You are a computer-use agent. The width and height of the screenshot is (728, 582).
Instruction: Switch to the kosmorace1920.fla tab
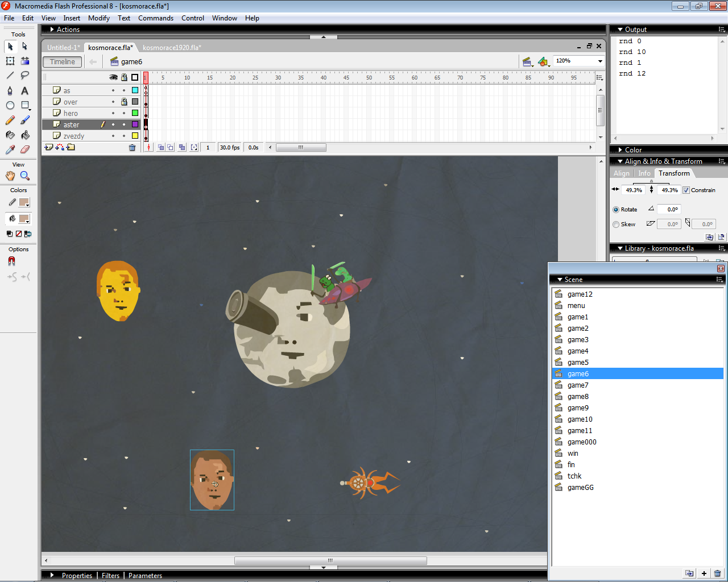[171, 48]
